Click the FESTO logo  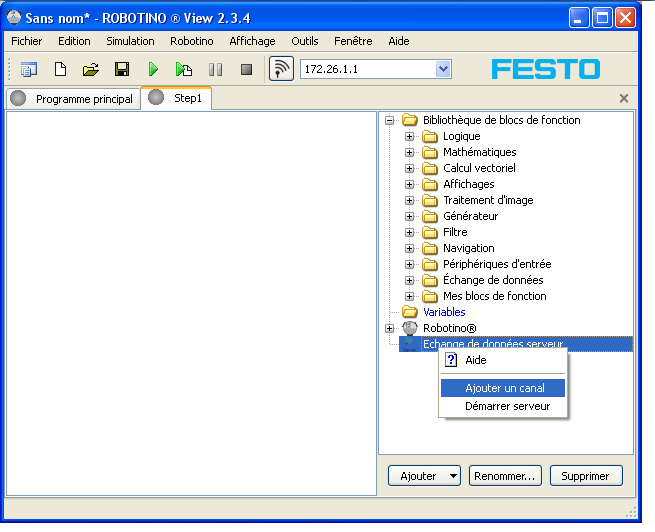click(x=546, y=69)
